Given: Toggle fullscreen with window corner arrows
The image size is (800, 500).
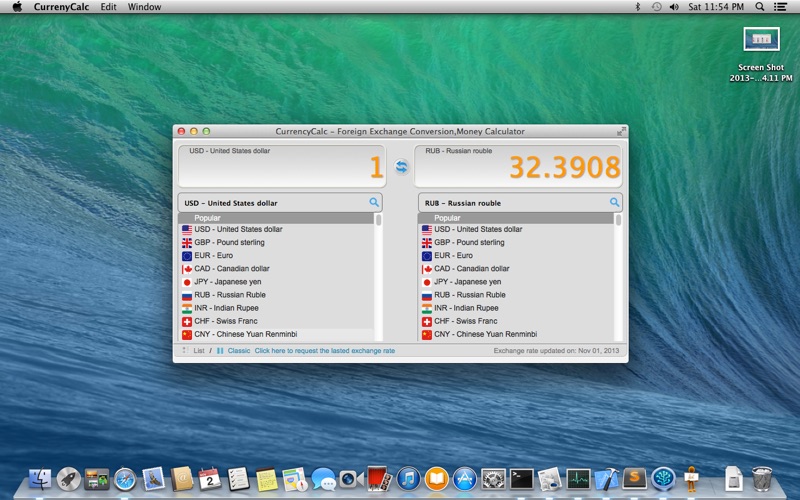Looking at the screenshot, I should coord(621,131).
